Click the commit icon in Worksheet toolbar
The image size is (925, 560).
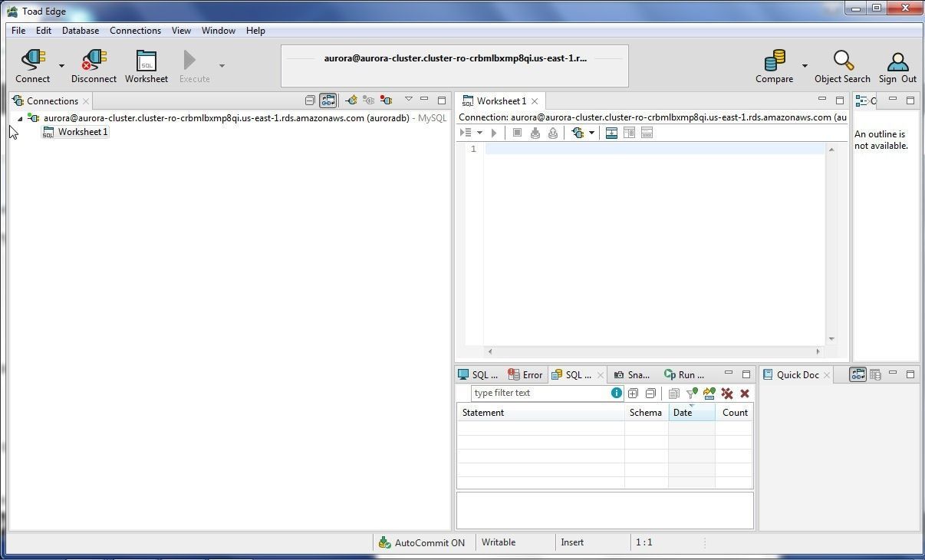(x=535, y=133)
